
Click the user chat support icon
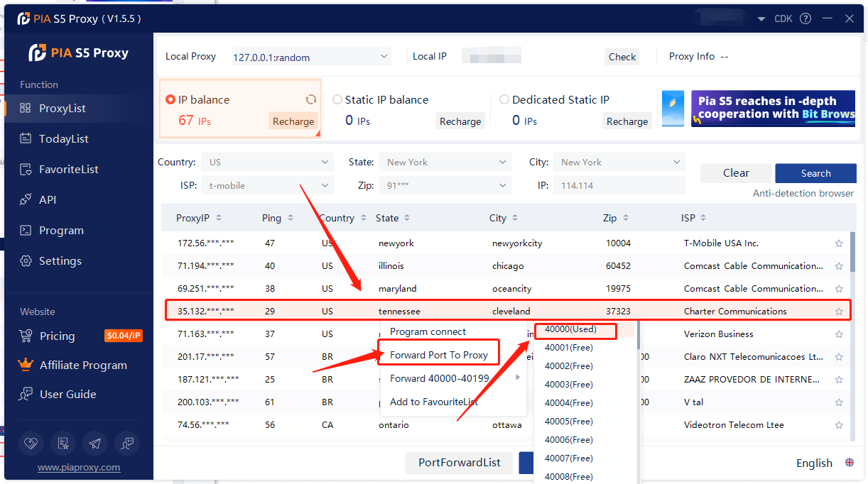[127, 443]
